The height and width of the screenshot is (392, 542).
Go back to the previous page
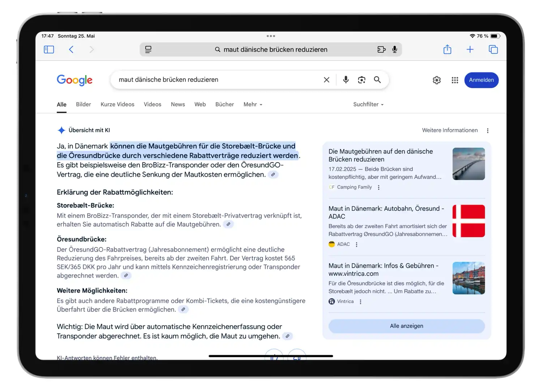tap(71, 49)
